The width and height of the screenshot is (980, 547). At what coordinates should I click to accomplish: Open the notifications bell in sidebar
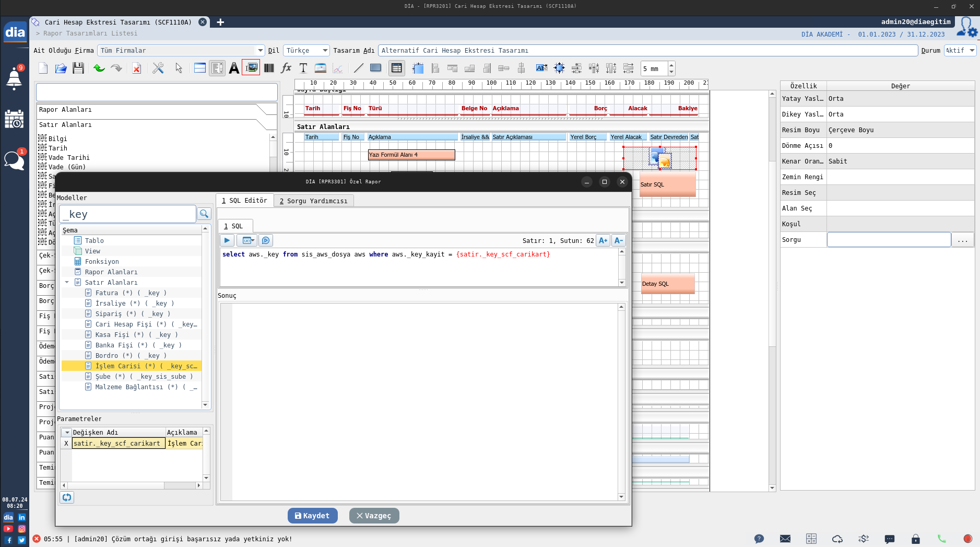14,78
